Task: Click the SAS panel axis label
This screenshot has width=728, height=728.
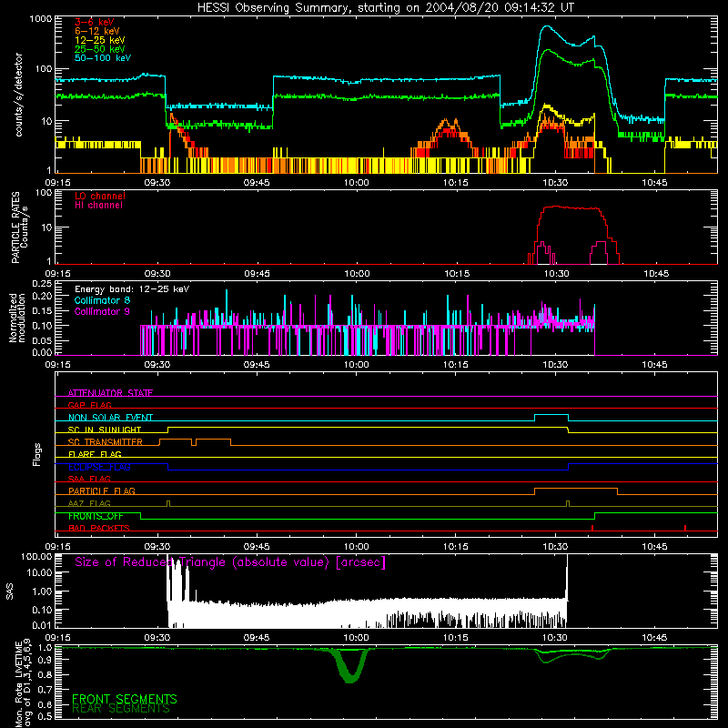Action: [9, 591]
